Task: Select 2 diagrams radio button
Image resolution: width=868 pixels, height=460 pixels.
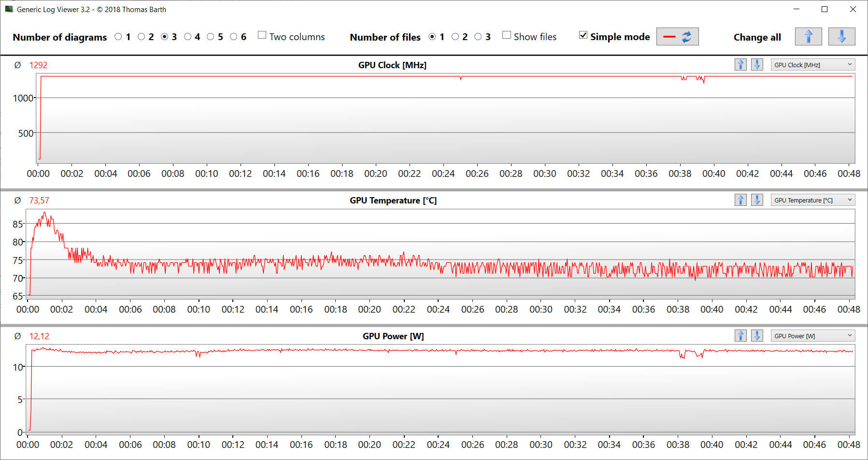Action: pos(142,37)
